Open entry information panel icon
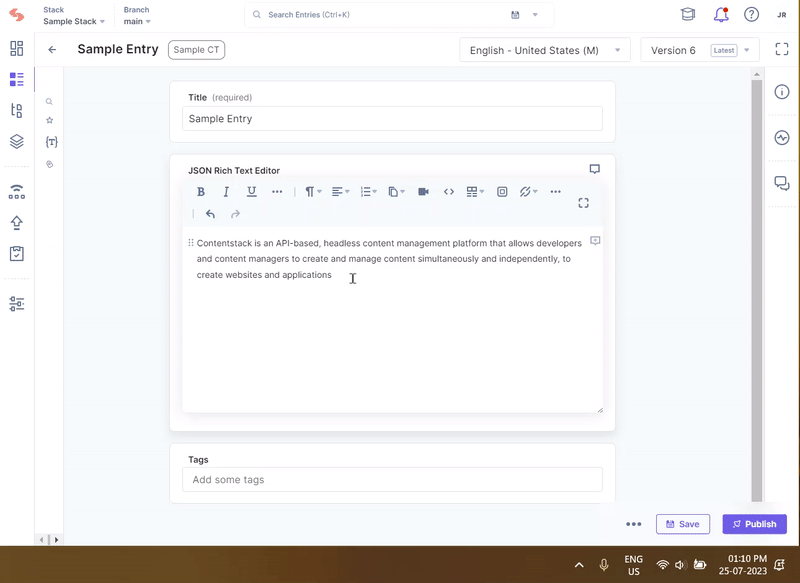 point(782,92)
